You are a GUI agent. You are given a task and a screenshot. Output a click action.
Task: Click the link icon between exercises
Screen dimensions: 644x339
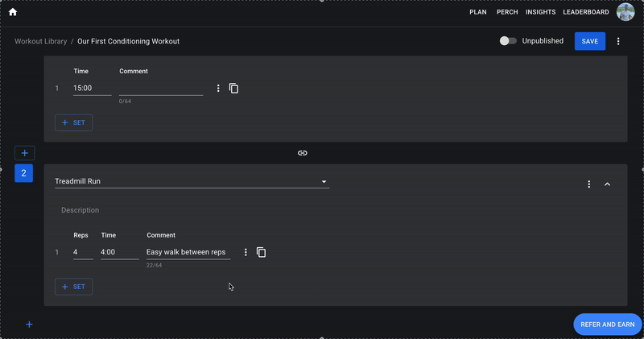(x=303, y=153)
